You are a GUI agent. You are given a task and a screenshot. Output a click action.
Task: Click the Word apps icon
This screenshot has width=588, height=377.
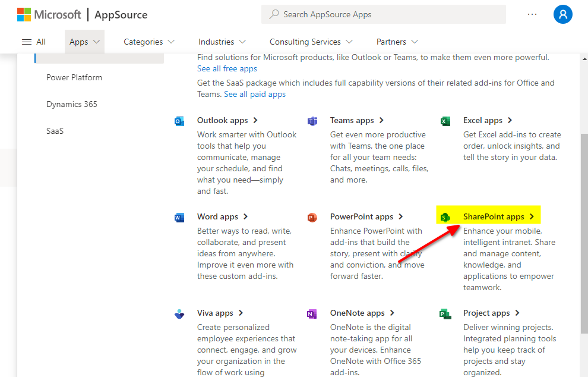click(179, 218)
